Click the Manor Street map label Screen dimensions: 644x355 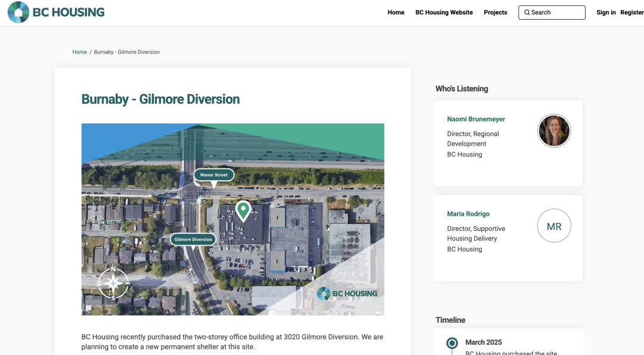pyautogui.click(x=214, y=175)
